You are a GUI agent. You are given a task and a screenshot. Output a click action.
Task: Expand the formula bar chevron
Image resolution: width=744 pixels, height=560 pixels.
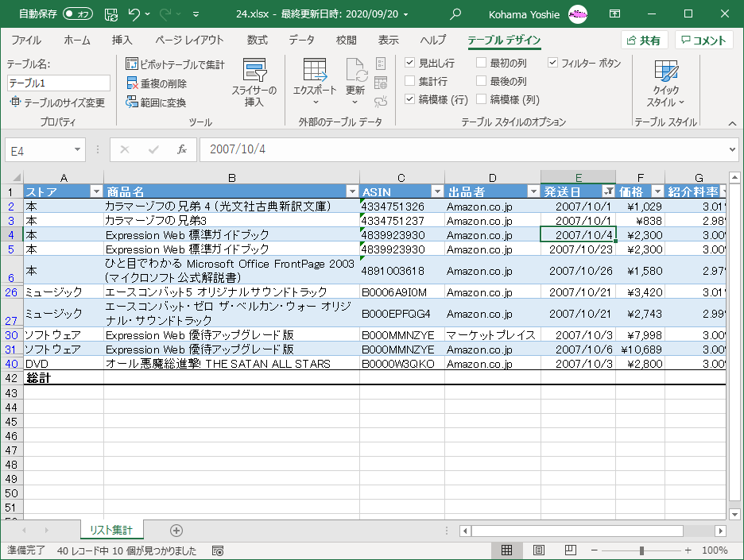pos(732,149)
